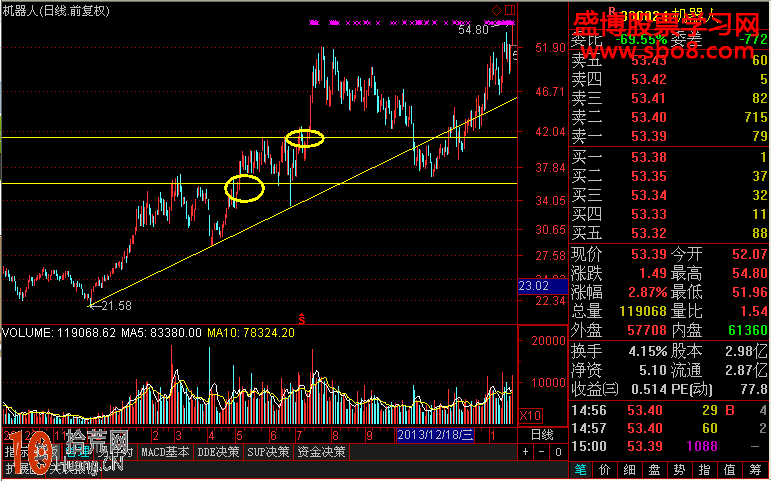Viewport: 771px width, 481px height.
Task: Click the split-window icon beside the diamond icon
Action: tap(510, 10)
